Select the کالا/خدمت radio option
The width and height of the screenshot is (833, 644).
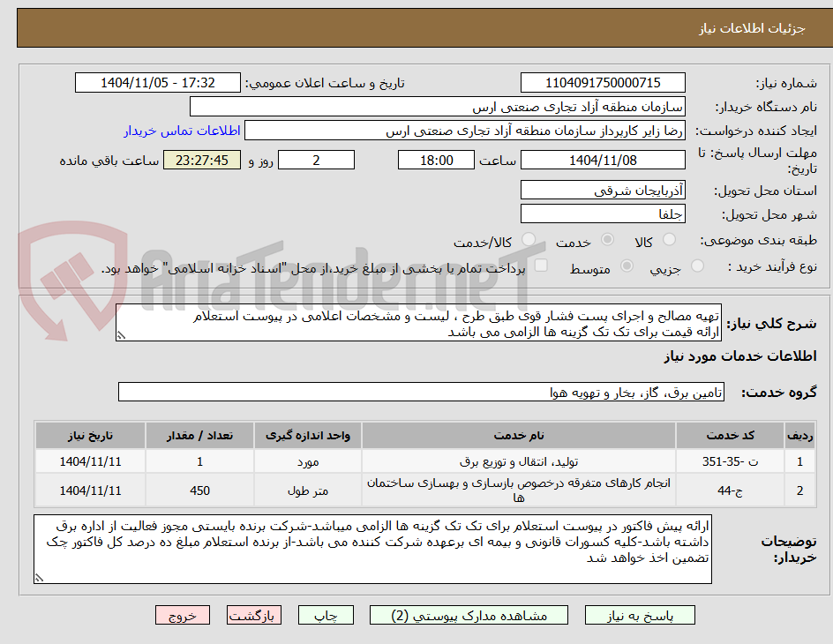[528, 239]
